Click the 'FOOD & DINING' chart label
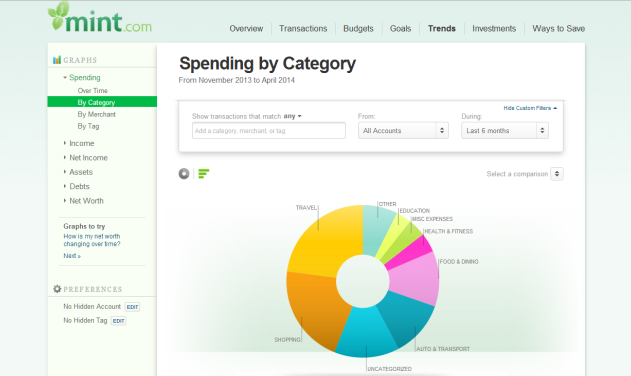This screenshot has width=631, height=376. [x=459, y=262]
